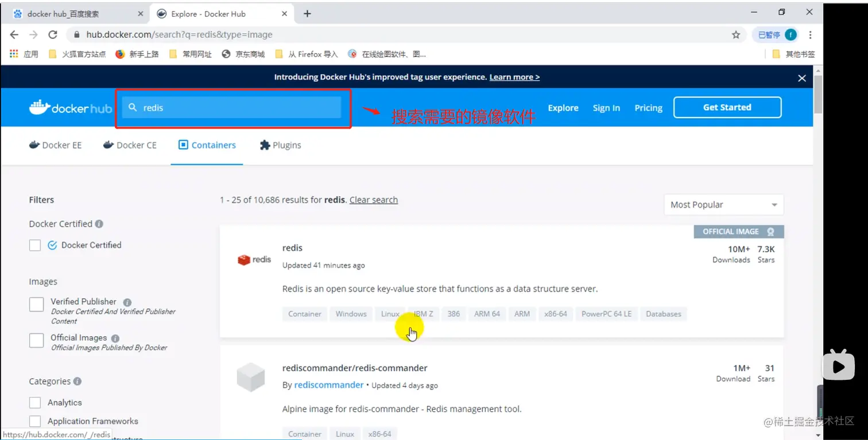Click the redis result title
Screen dimensions: 868x440
[292, 248]
